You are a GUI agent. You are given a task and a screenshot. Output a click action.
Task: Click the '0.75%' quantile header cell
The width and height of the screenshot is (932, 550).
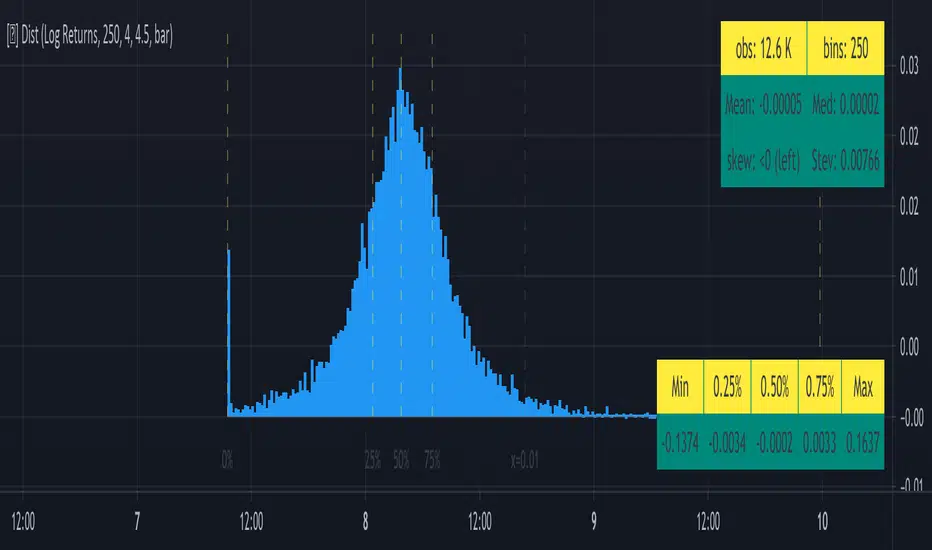click(x=820, y=387)
